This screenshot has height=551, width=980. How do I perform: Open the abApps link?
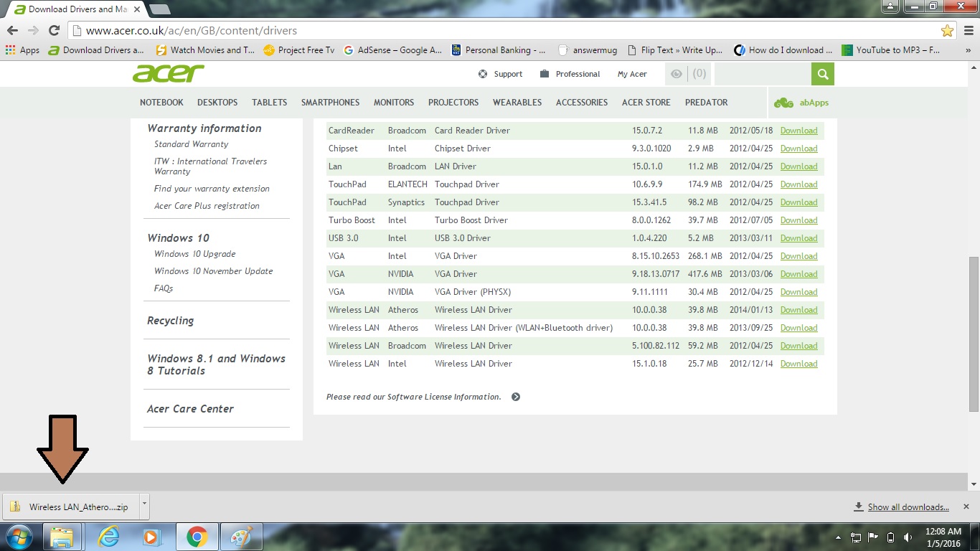click(x=801, y=103)
